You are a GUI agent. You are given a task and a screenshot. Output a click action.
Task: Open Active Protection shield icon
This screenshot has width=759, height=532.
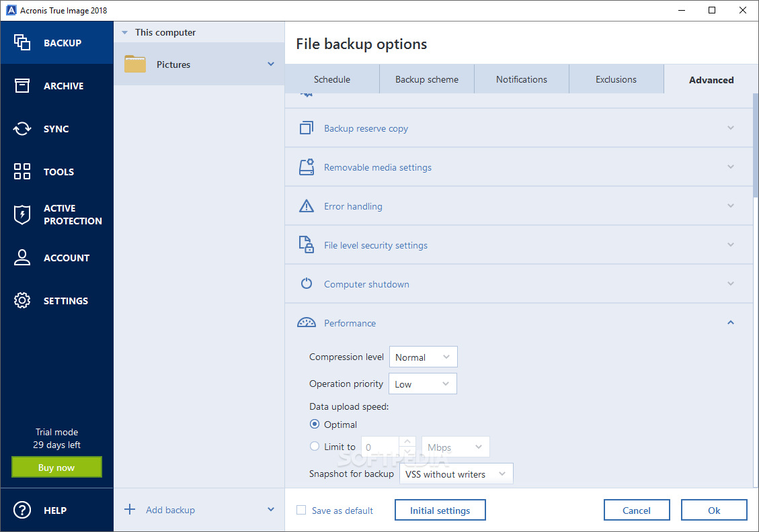(x=22, y=214)
